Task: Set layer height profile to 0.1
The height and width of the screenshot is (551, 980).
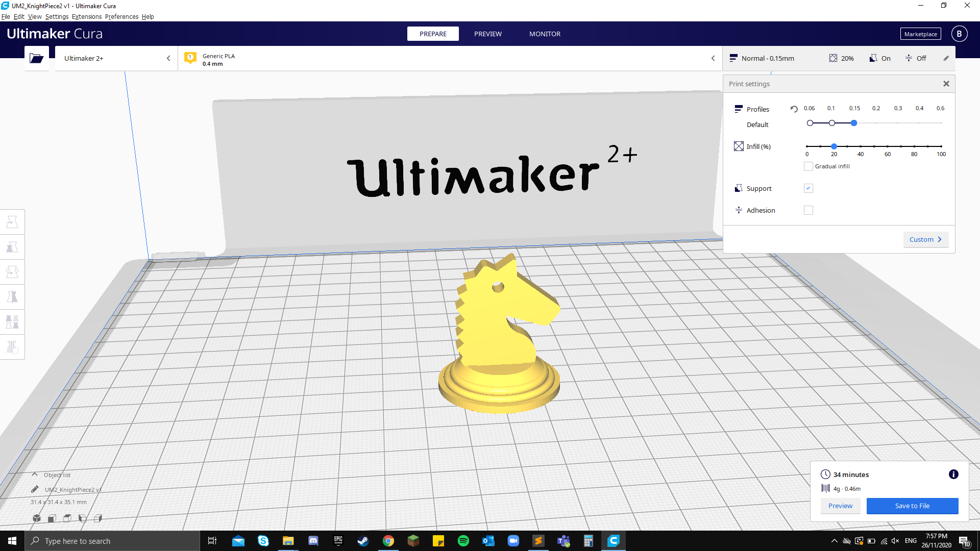Action: 832,123
